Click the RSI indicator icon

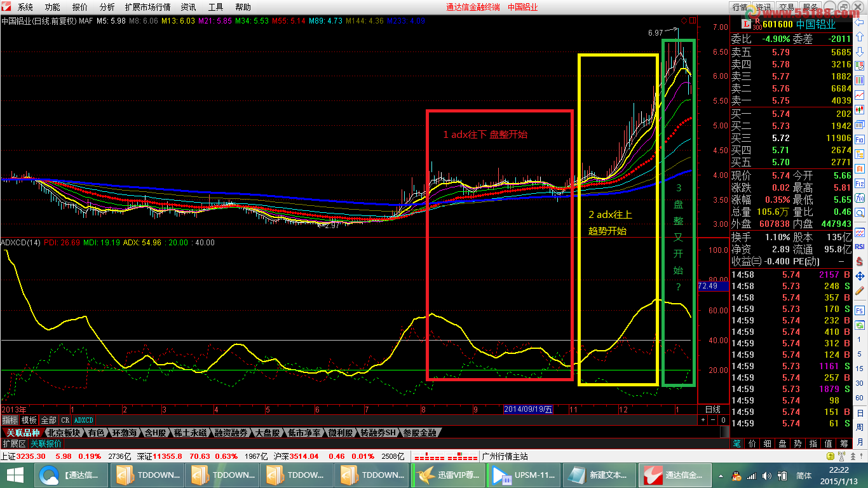859,247
